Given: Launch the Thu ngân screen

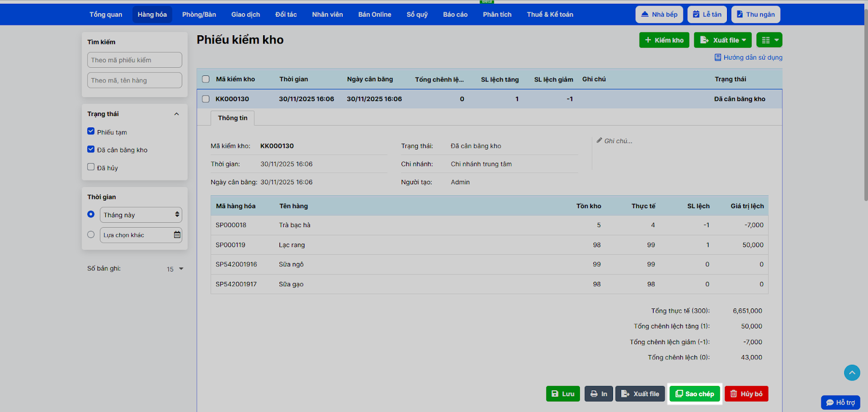Looking at the screenshot, I should [x=756, y=15].
